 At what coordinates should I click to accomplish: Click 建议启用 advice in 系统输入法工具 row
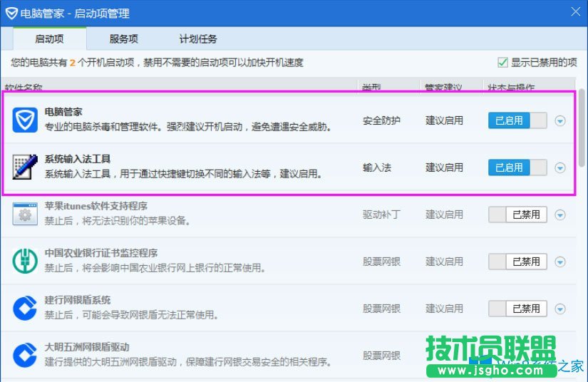pos(444,167)
